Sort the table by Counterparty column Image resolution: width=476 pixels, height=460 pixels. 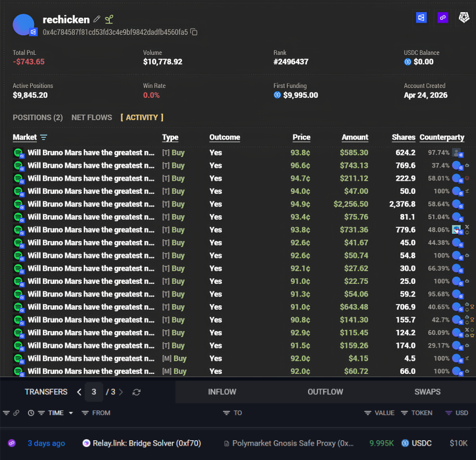[x=442, y=137]
